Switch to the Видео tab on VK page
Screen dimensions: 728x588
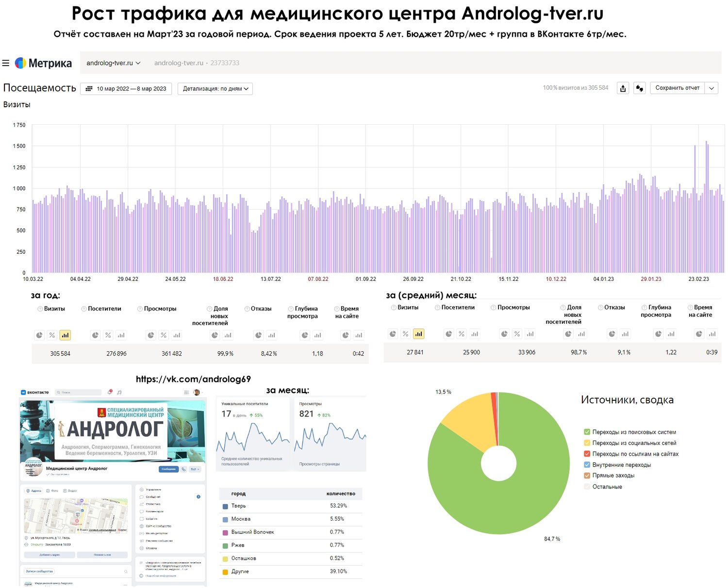point(70,491)
